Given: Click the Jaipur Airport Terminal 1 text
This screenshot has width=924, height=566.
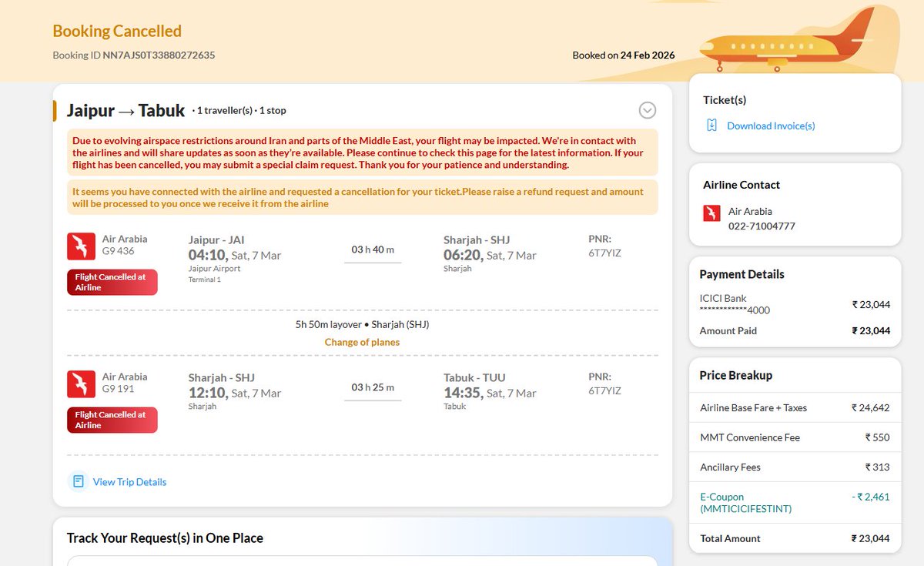Looking at the screenshot, I should (x=214, y=274).
